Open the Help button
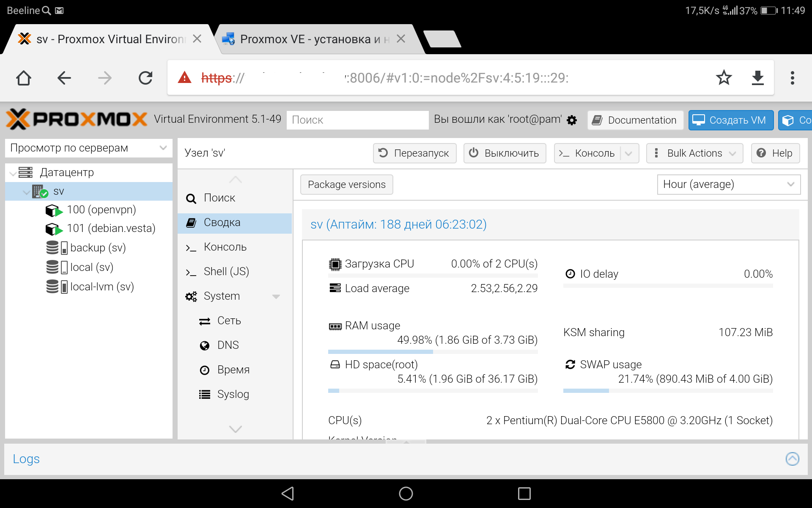 click(x=775, y=153)
